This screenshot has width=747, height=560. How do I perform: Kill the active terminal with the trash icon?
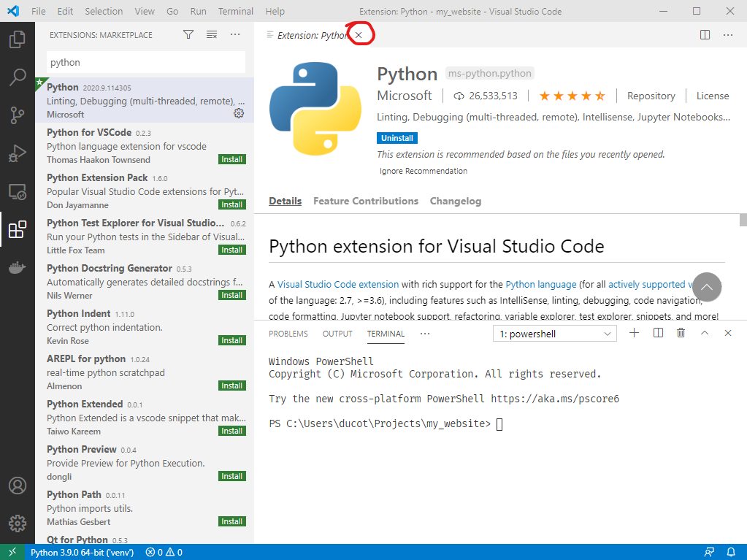click(680, 332)
